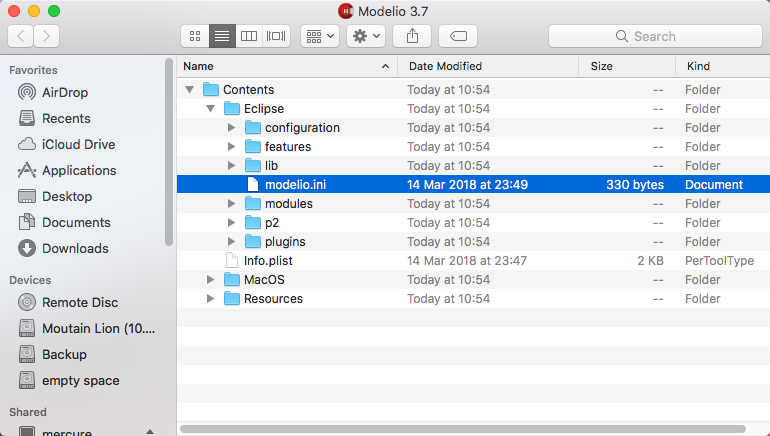Select the modelio.ini file name
This screenshot has height=436, width=770.
(296, 185)
